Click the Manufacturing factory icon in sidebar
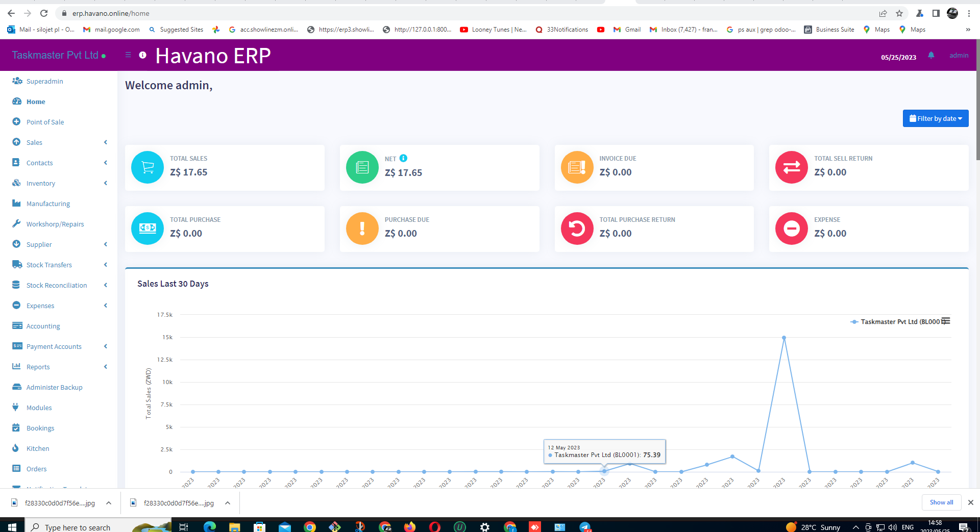 click(17, 204)
